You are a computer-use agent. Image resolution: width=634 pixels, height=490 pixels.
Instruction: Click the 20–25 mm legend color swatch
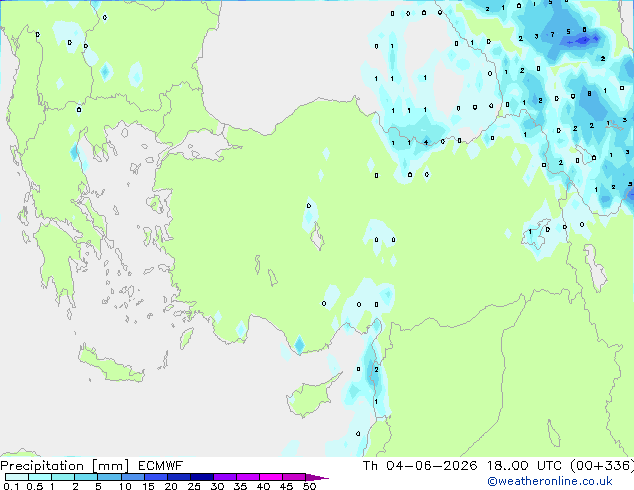pos(179,477)
